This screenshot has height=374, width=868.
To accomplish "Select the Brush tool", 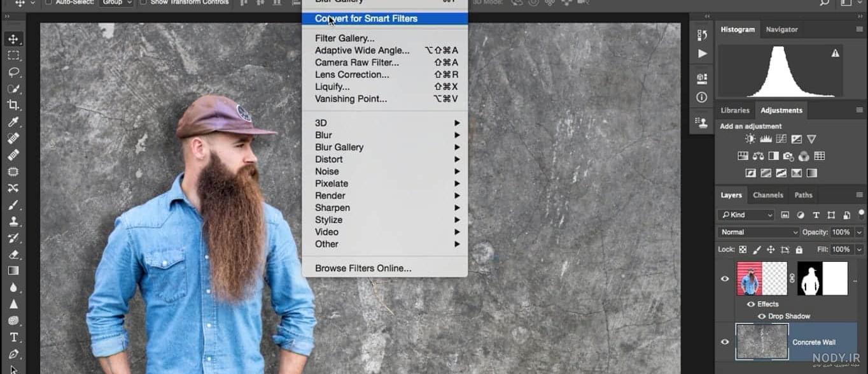I will coord(13,205).
